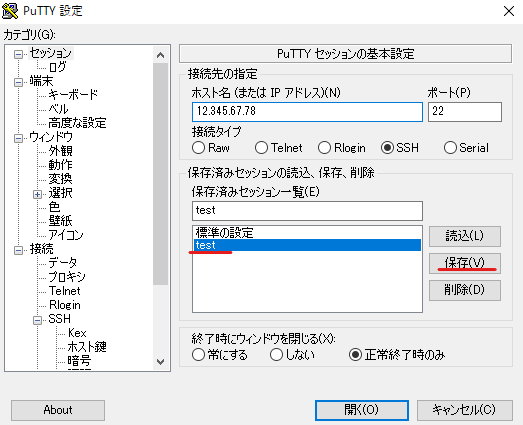Select test entry in session list
This screenshot has width=523, height=425.
(307, 245)
